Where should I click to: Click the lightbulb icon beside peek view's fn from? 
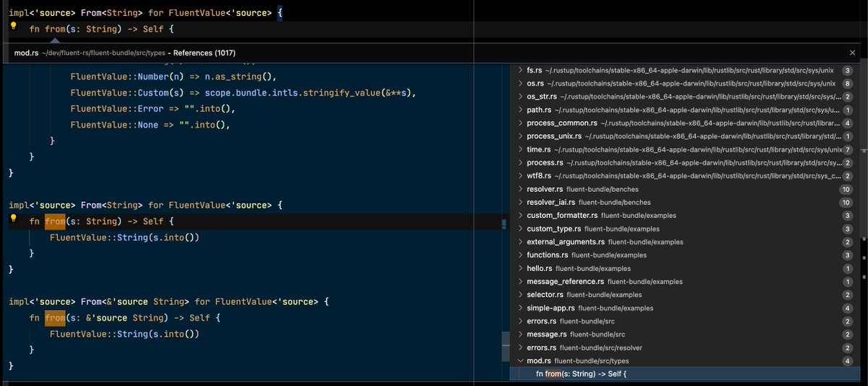(13, 218)
